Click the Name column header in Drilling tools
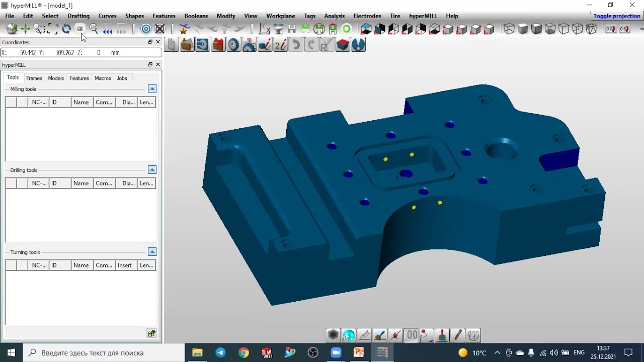644x362 pixels. (x=81, y=183)
